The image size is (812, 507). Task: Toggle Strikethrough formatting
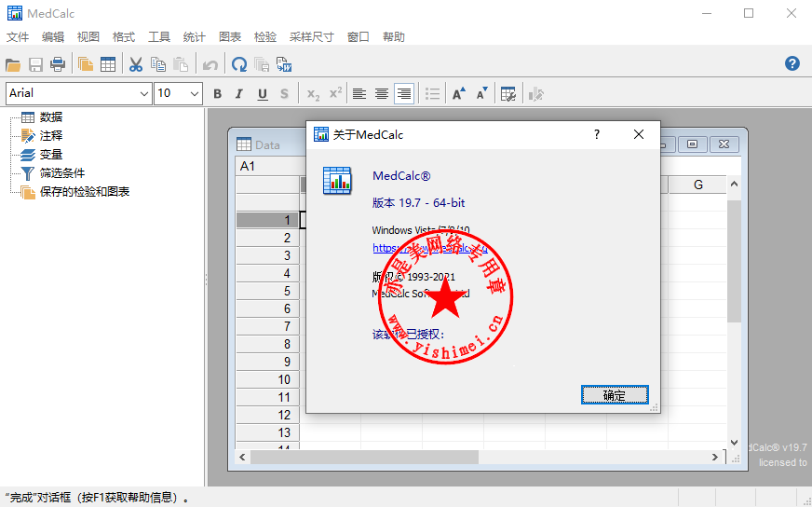click(284, 94)
